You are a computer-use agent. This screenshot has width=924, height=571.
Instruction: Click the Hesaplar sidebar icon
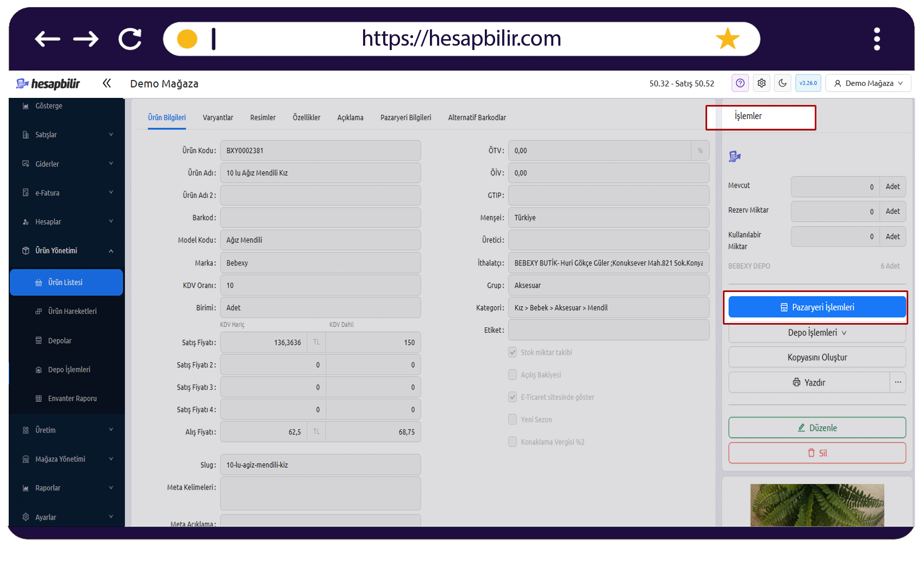coord(26,222)
